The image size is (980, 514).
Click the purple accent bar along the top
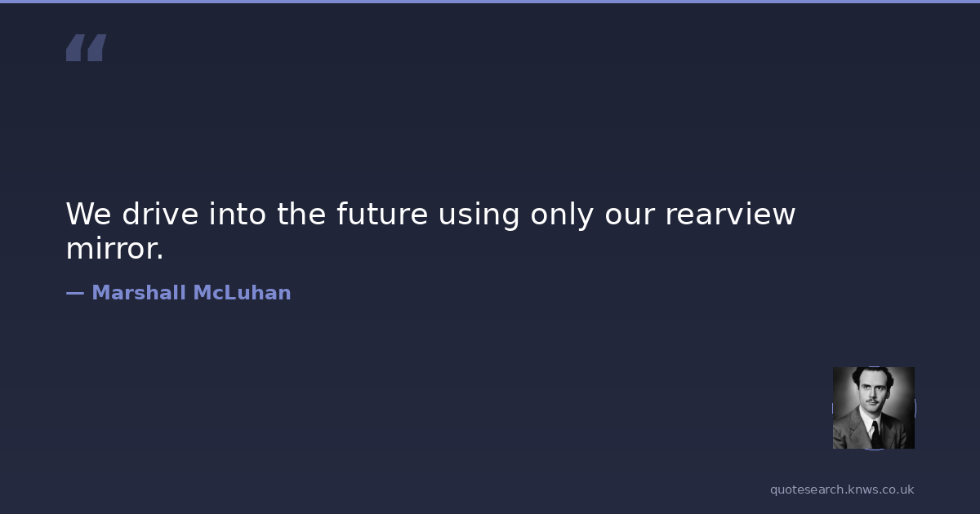click(490, 2)
